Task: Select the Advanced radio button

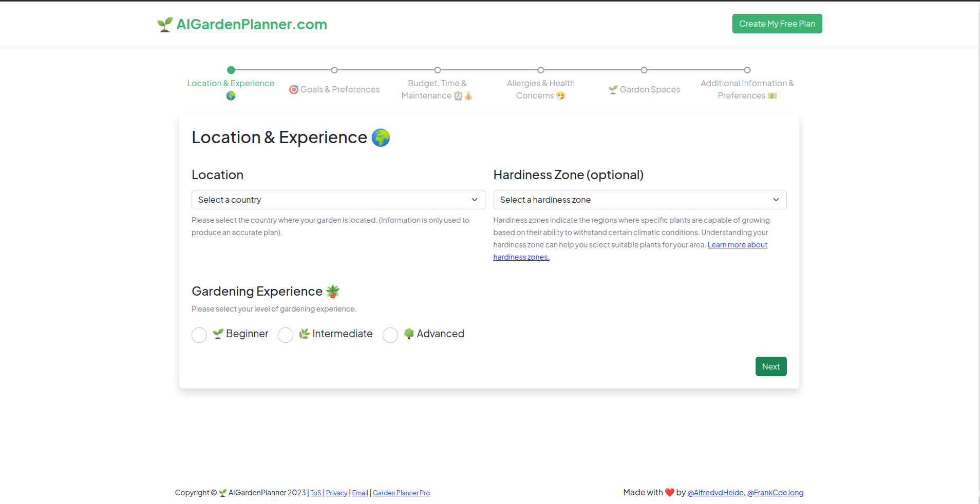Action: pyautogui.click(x=390, y=335)
